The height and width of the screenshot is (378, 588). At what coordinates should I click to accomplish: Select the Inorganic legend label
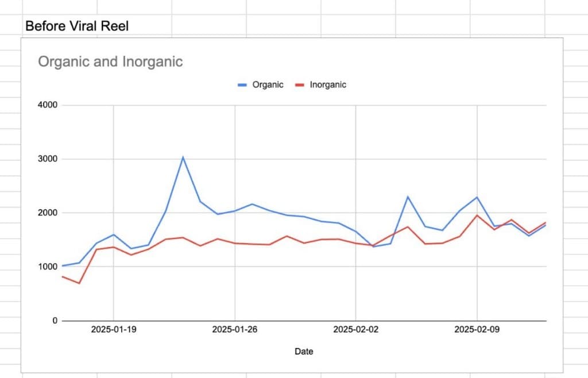[x=328, y=85]
